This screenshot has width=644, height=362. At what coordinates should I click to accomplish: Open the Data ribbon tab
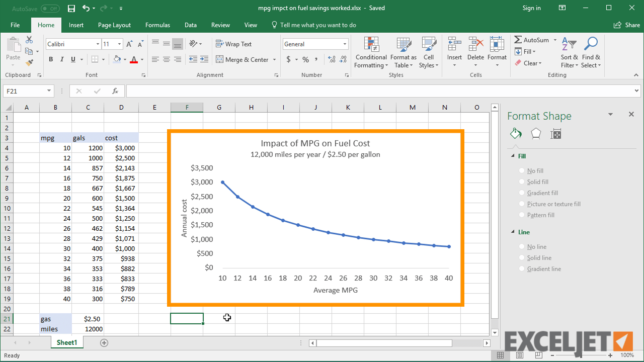tap(190, 25)
